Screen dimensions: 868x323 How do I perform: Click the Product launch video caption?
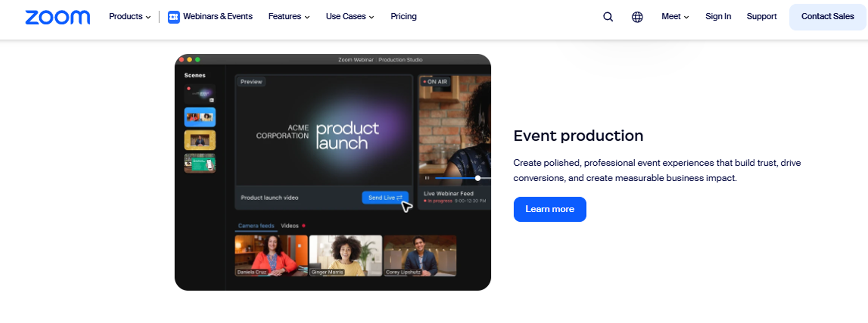[x=269, y=197]
